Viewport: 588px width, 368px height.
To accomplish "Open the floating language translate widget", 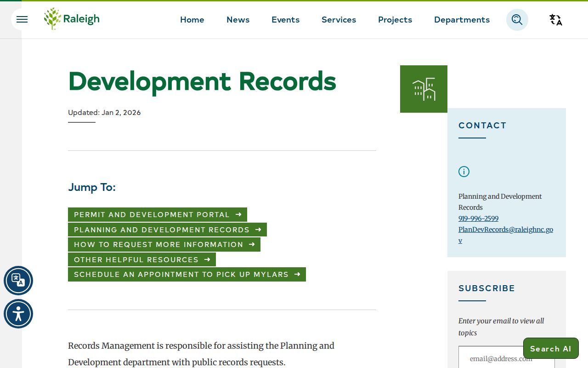I will tap(18, 281).
